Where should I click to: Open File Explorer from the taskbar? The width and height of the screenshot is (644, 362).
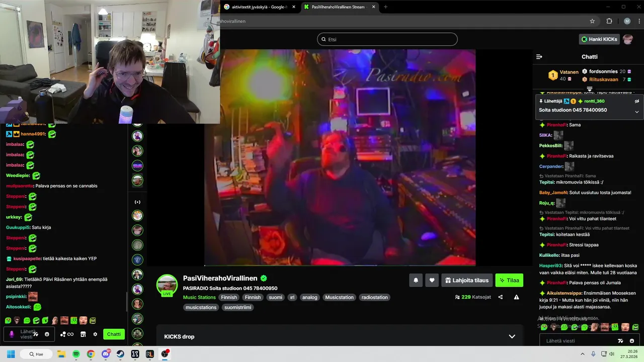[x=61, y=354]
